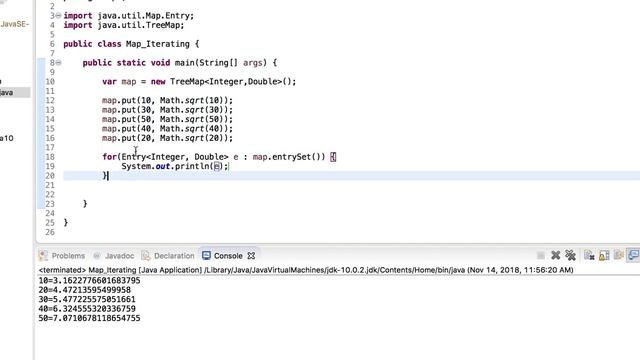Click line number 25 in the gutter
The height and width of the screenshot is (360, 640).
(x=50, y=223)
